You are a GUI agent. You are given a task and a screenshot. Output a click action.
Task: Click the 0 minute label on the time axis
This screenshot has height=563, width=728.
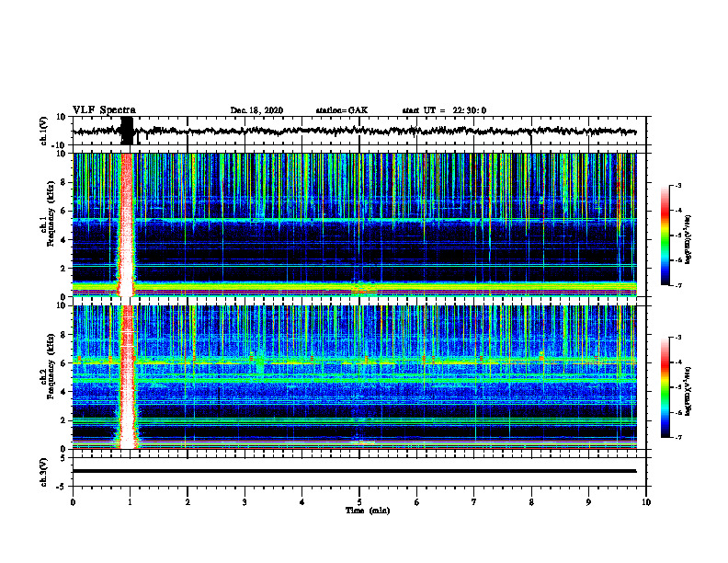tap(73, 502)
